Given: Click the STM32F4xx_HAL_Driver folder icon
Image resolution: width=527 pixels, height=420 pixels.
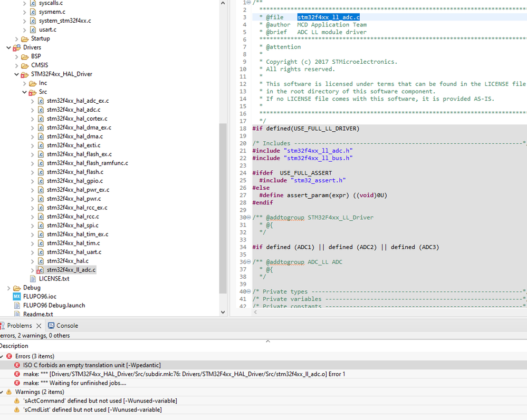Looking at the screenshot, I should (x=25, y=74).
